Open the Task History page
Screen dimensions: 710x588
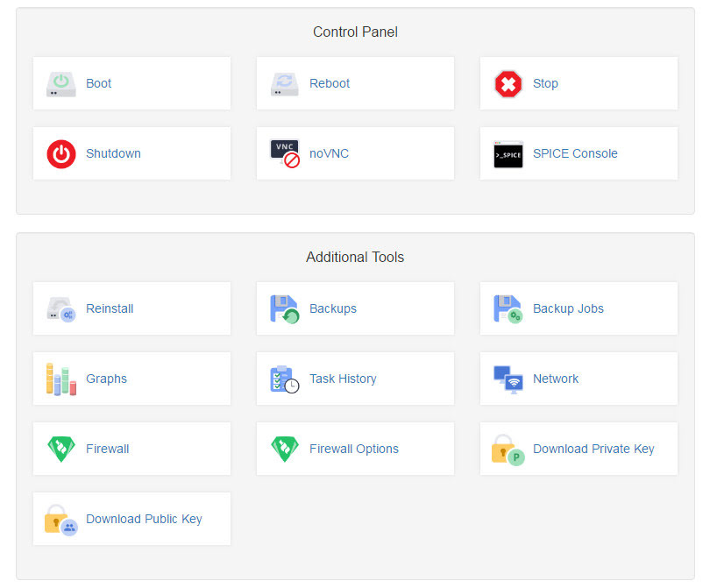tap(343, 379)
